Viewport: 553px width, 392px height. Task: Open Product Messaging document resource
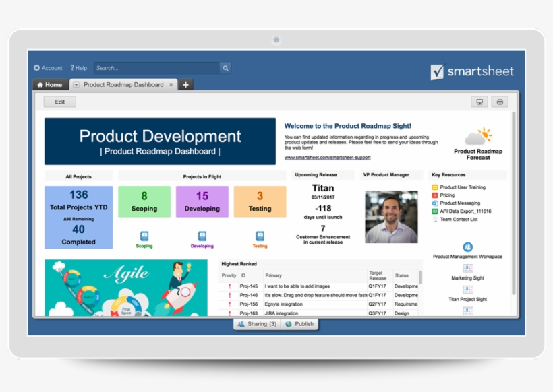click(x=460, y=203)
